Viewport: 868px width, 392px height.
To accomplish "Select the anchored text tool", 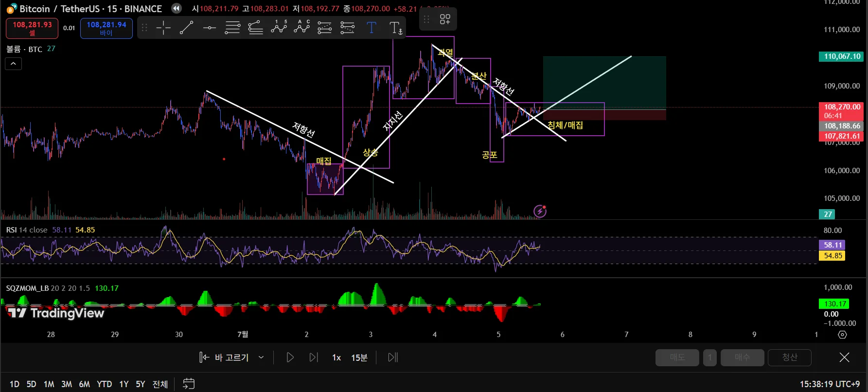I will (396, 28).
